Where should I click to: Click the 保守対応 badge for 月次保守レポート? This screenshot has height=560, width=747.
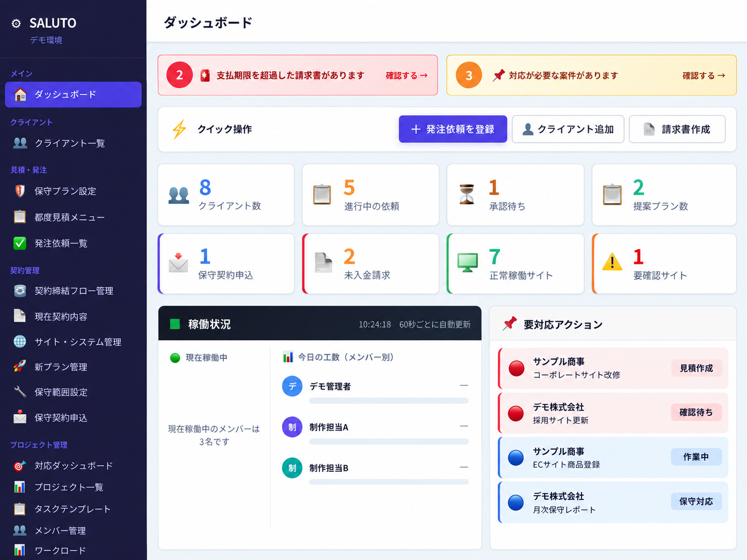pos(696,501)
